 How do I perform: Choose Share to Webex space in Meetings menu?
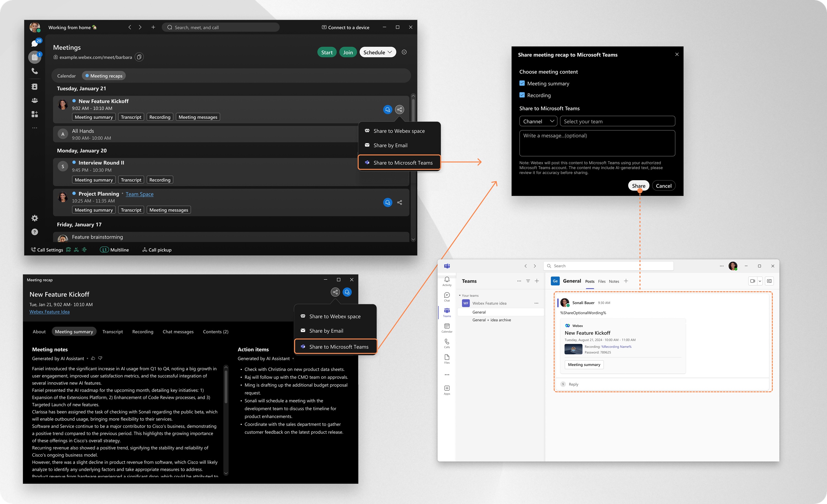click(399, 131)
